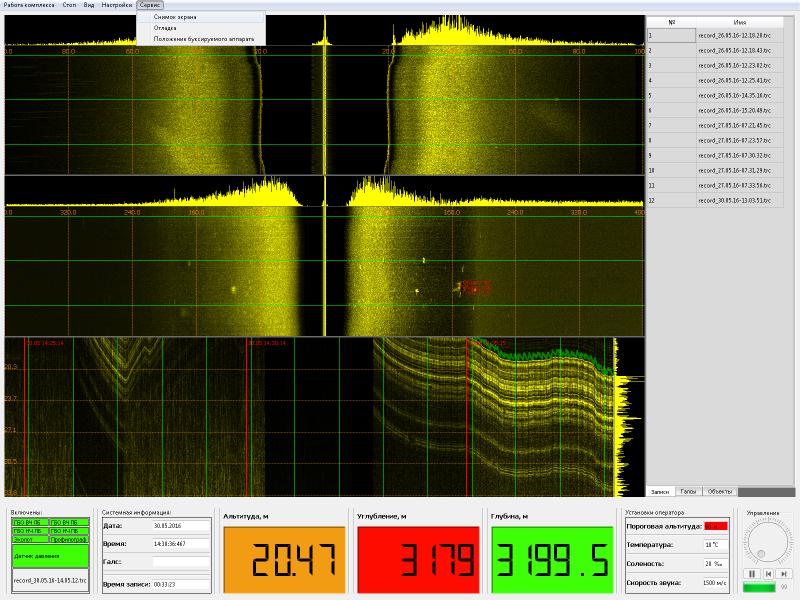Click the orange Альтитуда display 20.47
Viewport: 800px width, 600px height.
click(x=285, y=560)
